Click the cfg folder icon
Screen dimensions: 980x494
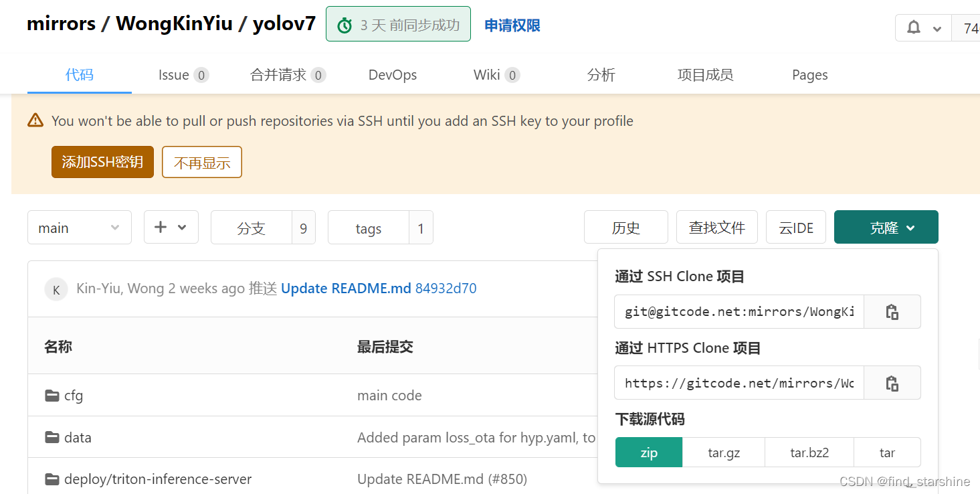pos(52,396)
